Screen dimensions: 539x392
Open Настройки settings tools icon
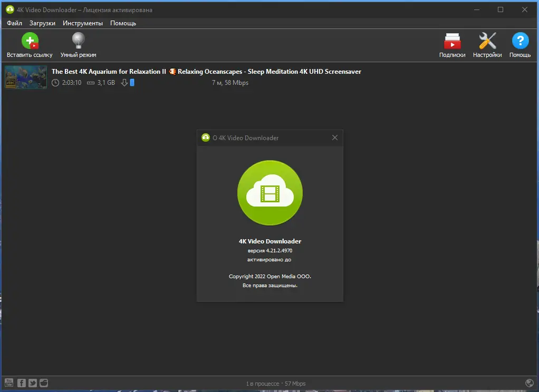click(x=487, y=41)
